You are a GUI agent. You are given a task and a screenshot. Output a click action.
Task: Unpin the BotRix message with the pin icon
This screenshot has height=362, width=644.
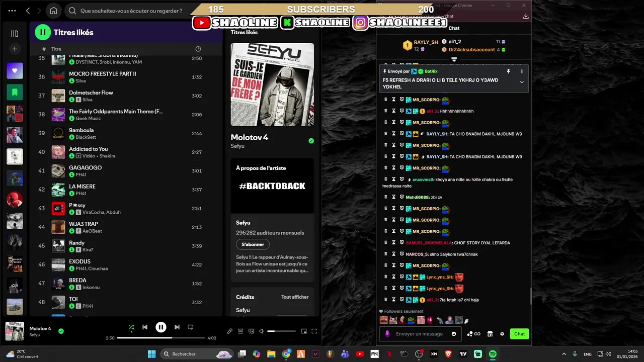click(x=508, y=71)
